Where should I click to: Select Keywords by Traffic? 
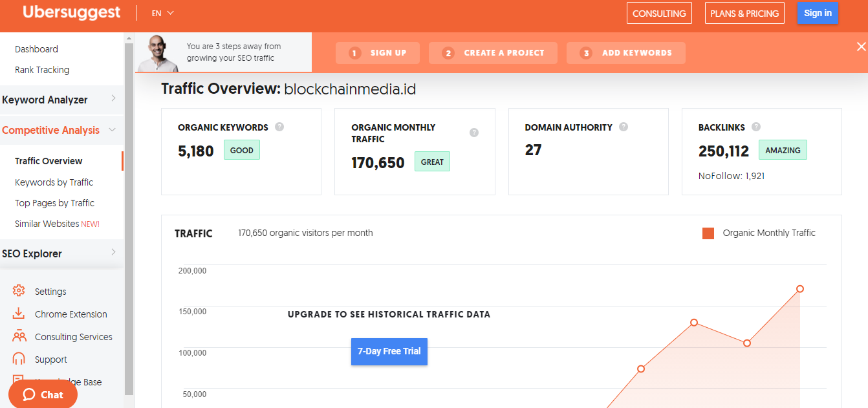point(54,182)
